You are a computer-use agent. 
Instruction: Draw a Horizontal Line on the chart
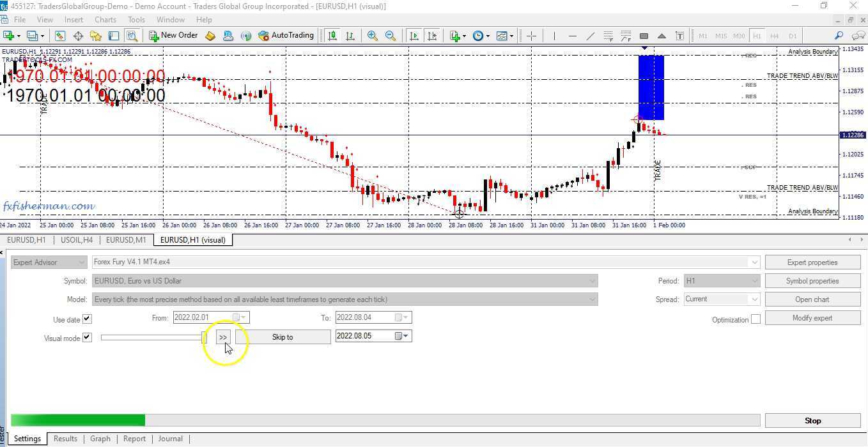[x=573, y=35]
